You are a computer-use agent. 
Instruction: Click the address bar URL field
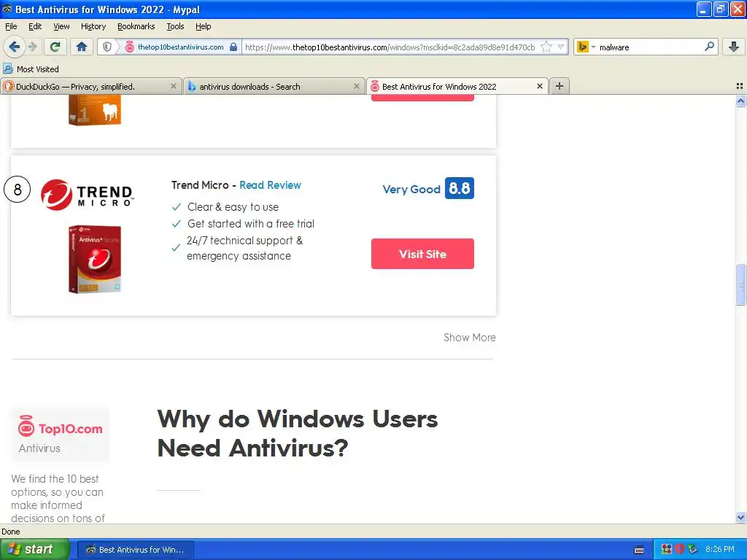(390, 47)
